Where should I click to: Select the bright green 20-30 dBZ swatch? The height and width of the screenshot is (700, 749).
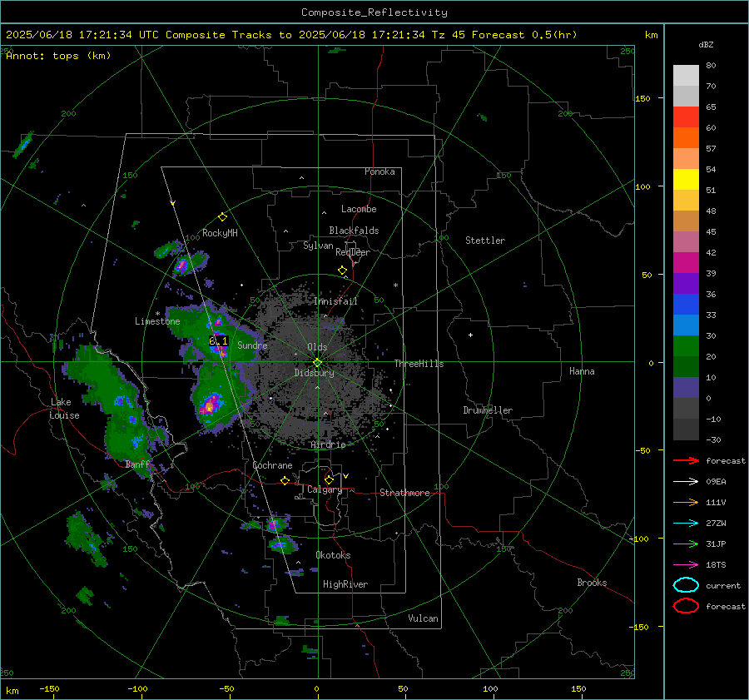coord(686,345)
